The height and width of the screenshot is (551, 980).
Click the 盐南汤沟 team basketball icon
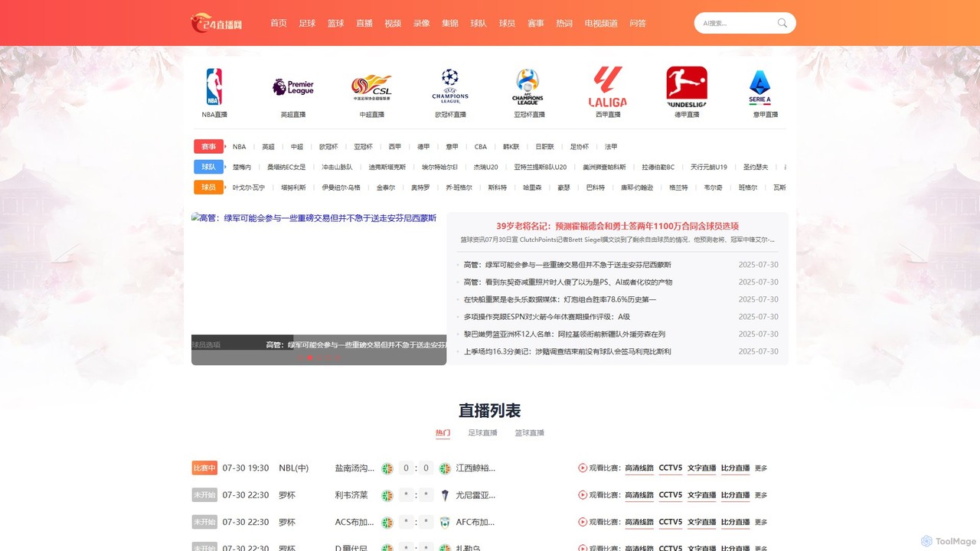click(x=387, y=468)
